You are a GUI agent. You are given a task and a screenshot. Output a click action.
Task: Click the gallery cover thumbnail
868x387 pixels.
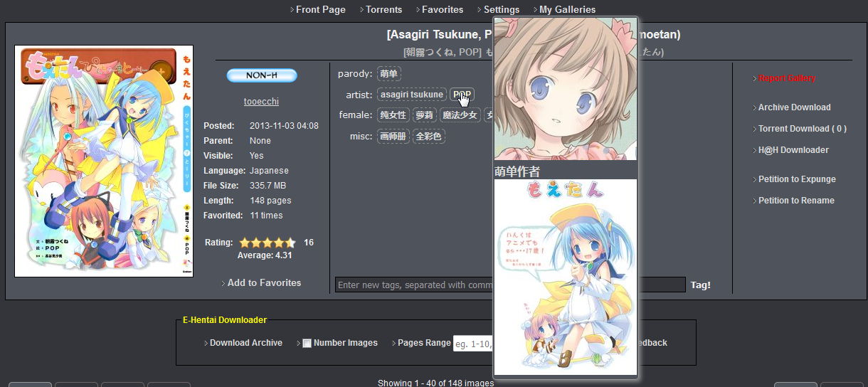pos(104,161)
